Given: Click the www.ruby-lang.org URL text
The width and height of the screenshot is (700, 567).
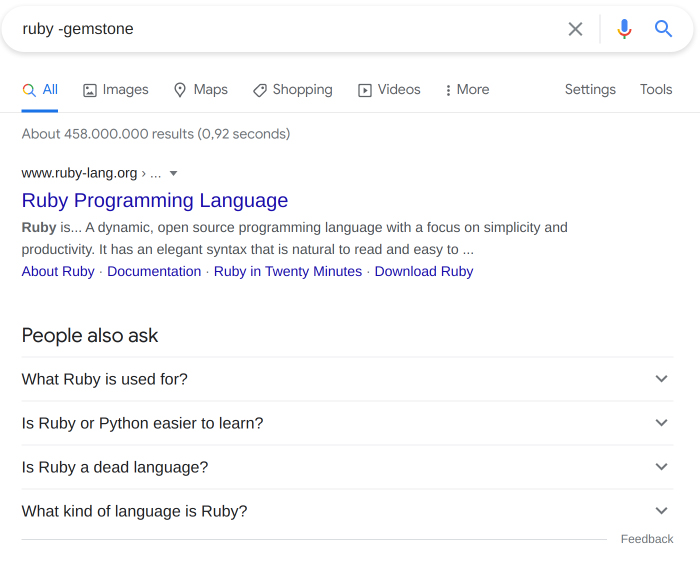Looking at the screenshot, I should click(x=79, y=173).
